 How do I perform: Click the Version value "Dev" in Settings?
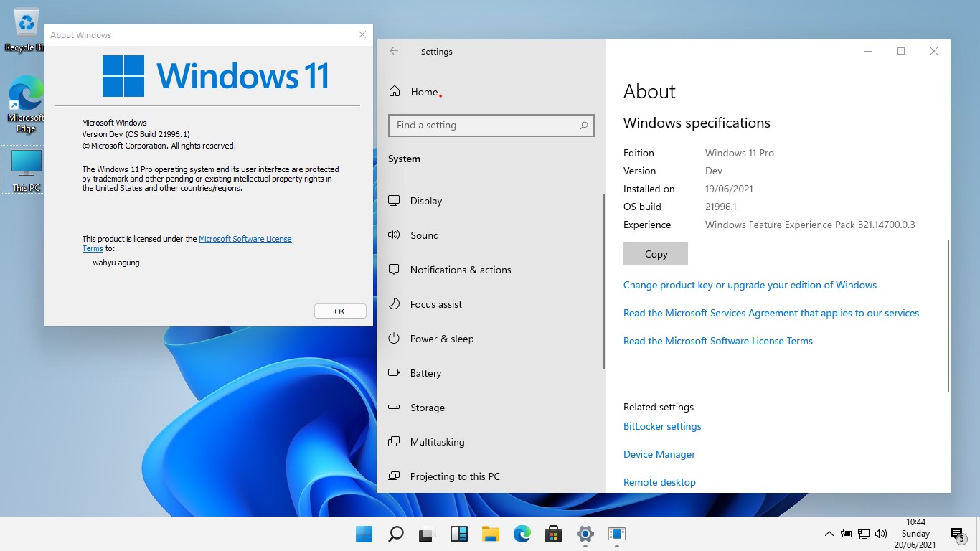click(x=714, y=171)
